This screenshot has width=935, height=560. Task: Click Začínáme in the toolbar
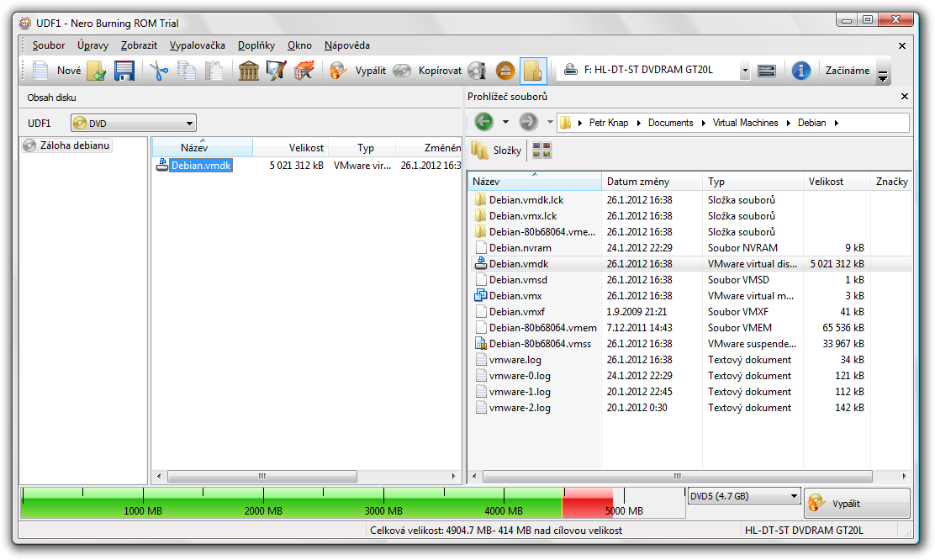848,71
